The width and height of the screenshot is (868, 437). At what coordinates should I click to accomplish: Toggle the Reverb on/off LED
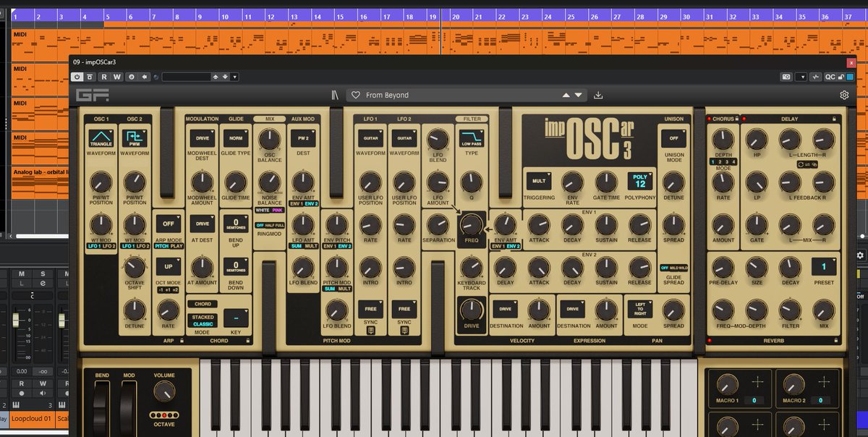pyautogui.click(x=710, y=340)
